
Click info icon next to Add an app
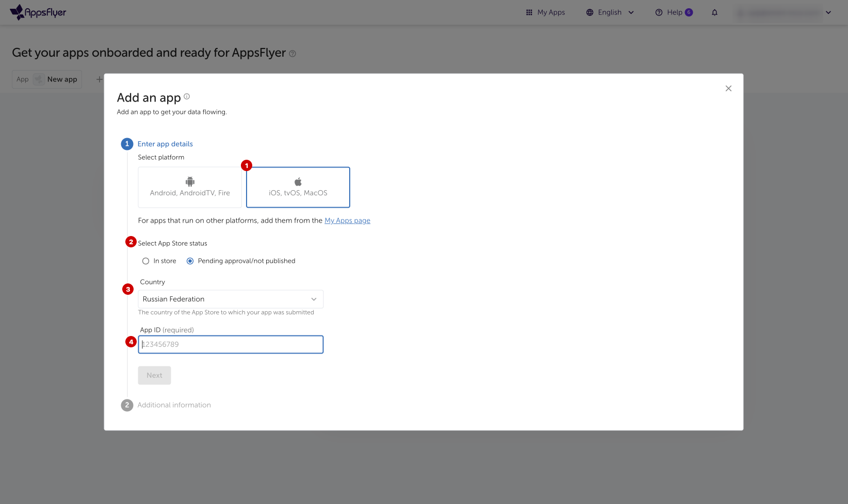(187, 96)
